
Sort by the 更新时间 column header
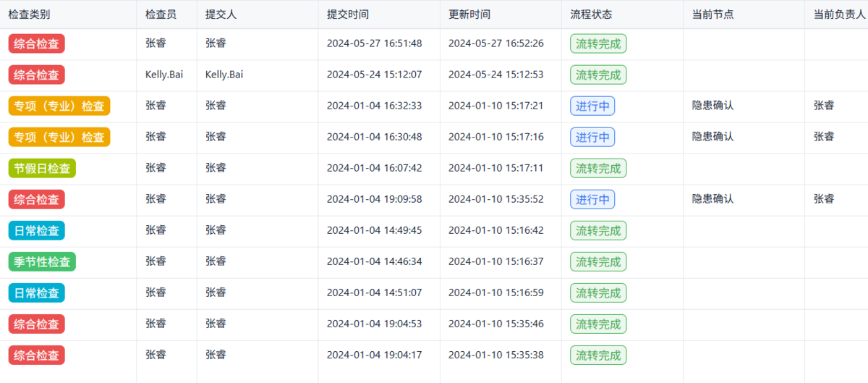[x=469, y=14]
